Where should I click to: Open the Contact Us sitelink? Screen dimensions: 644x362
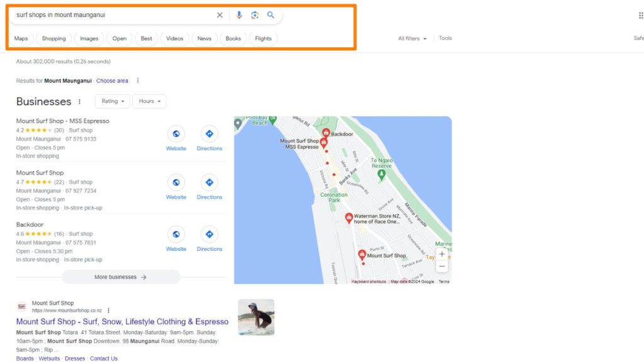[104, 358]
